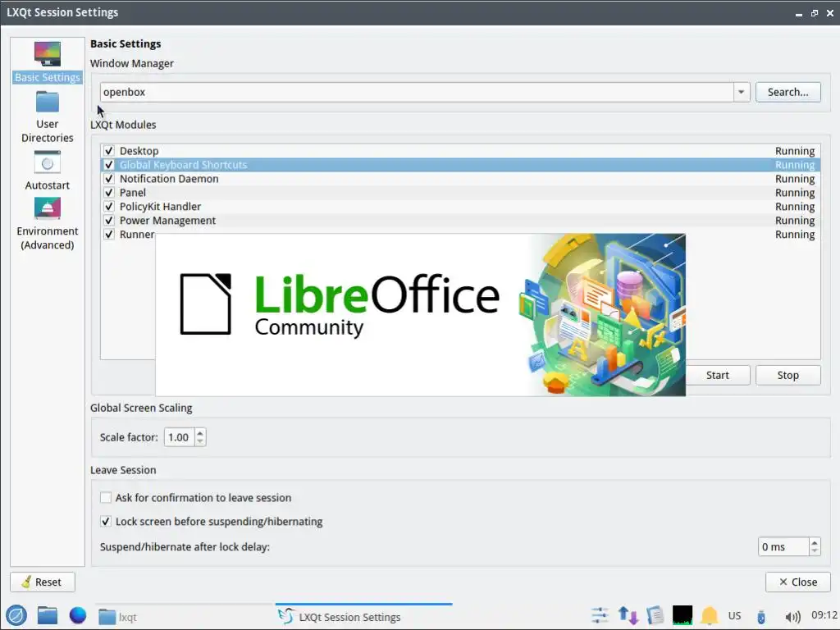Uncheck the Notification Daemon module checkbox
Image resolution: width=840 pixels, height=630 pixels.
(x=109, y=178)
